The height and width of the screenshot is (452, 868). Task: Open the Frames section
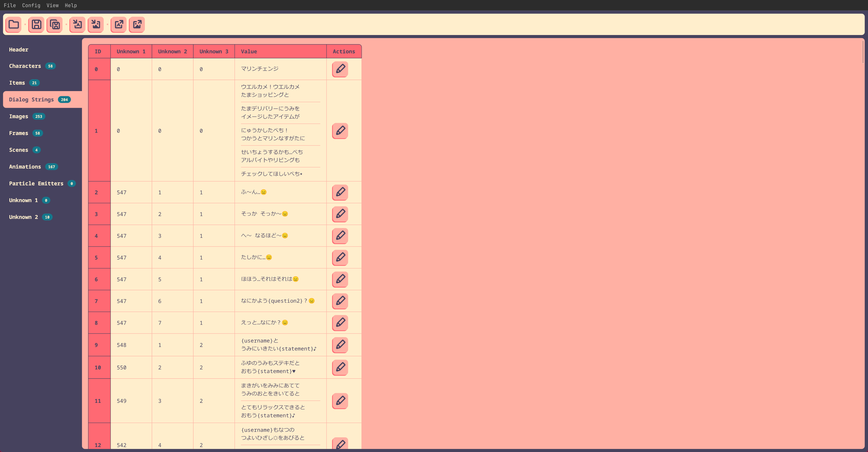(x=43, y=133)
